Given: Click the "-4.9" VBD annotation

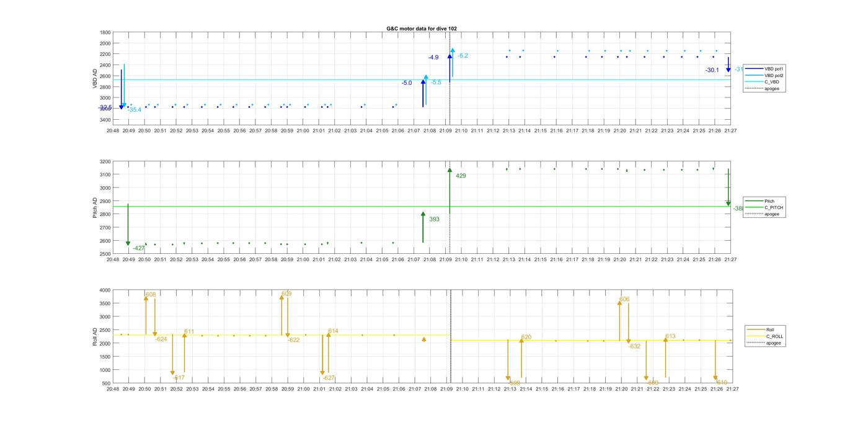Looking at the screenshot, I should pyautogui.click(x=433, y=58).
